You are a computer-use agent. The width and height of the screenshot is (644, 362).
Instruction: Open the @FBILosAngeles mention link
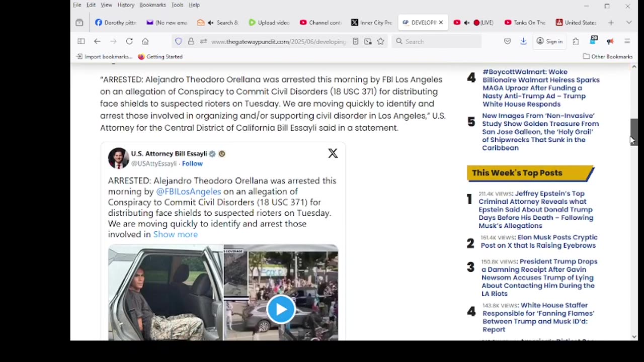click(x=188, y=192)
